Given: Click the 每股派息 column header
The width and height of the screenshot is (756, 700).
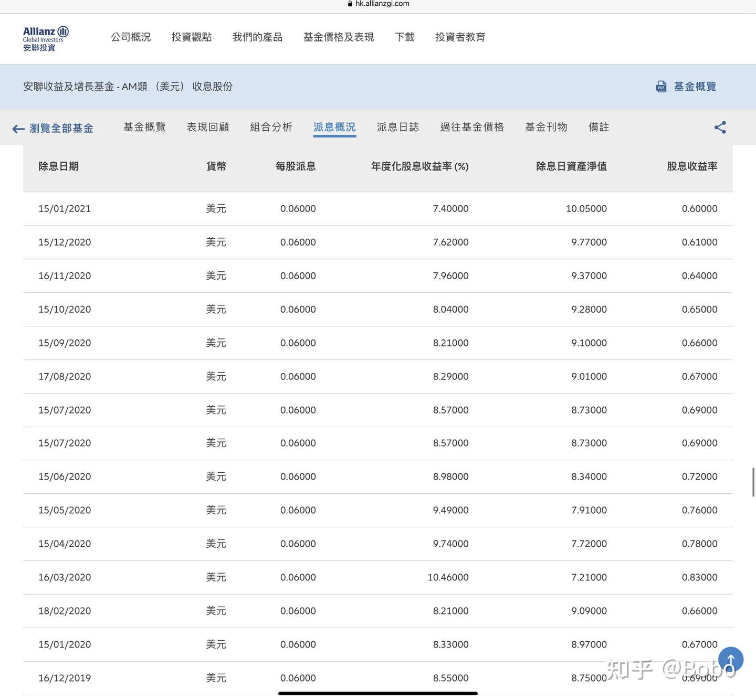Looking at the screenshot, I should tap(296, 166).
